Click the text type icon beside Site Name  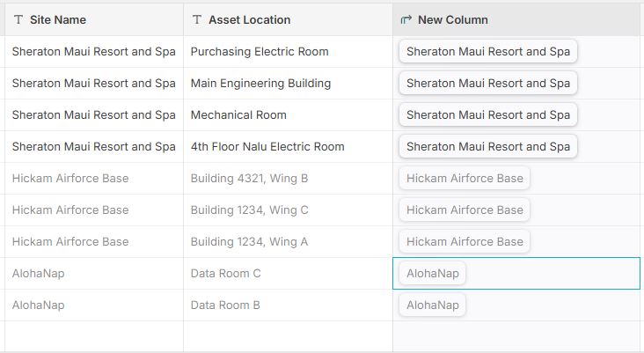coord(18,19)
